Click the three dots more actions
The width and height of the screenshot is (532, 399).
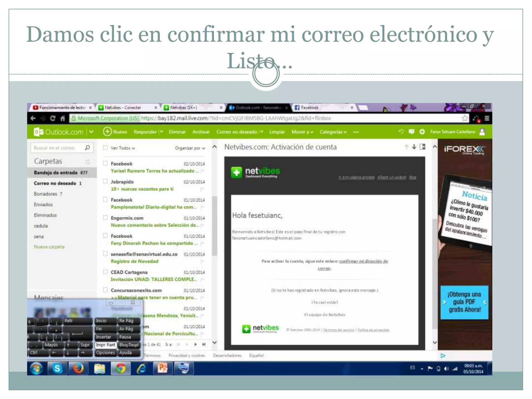356,132
